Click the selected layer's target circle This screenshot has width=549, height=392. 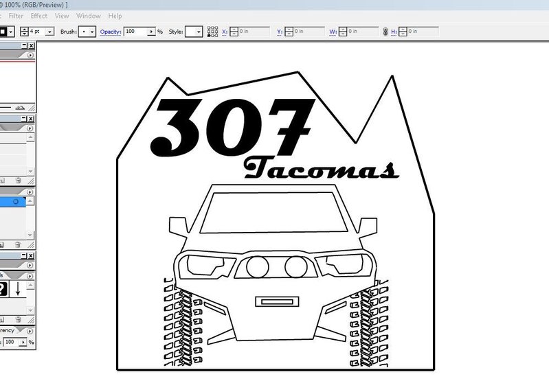click(x=16, y=202)
